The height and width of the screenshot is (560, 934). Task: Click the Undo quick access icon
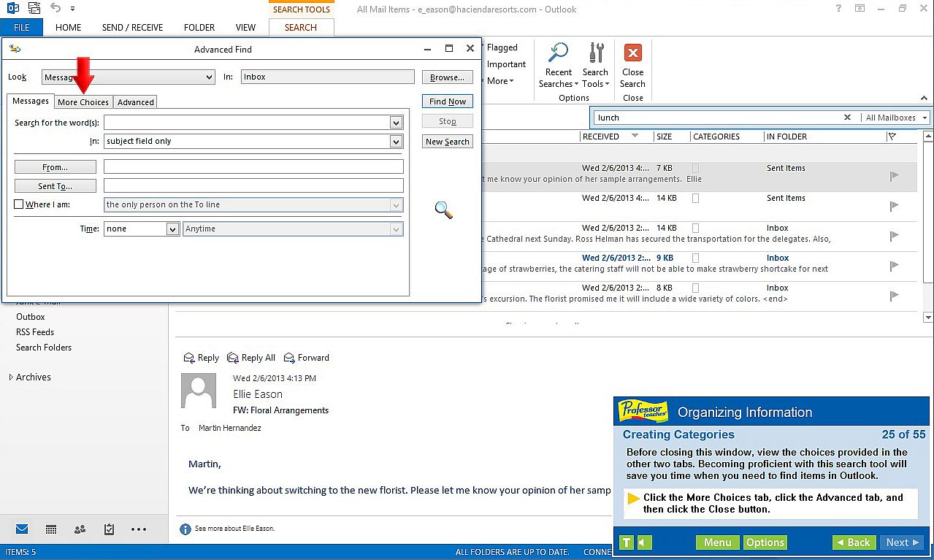(x=56, y=9)
